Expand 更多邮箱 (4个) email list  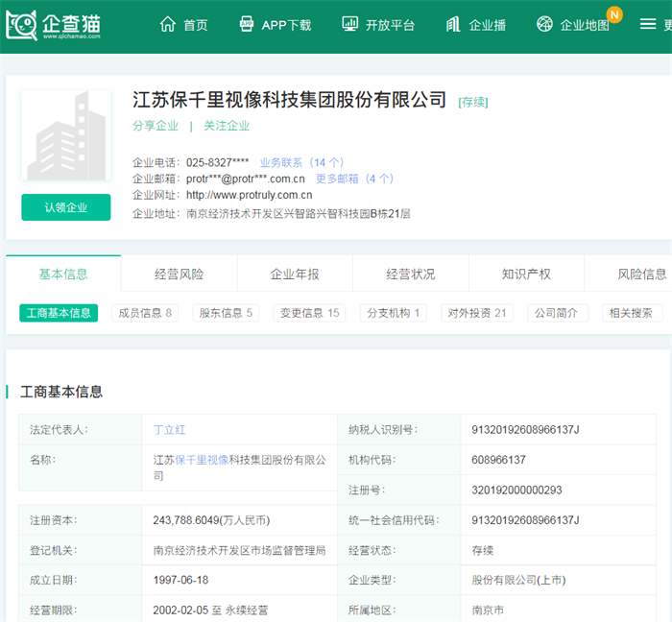[354, 179]
